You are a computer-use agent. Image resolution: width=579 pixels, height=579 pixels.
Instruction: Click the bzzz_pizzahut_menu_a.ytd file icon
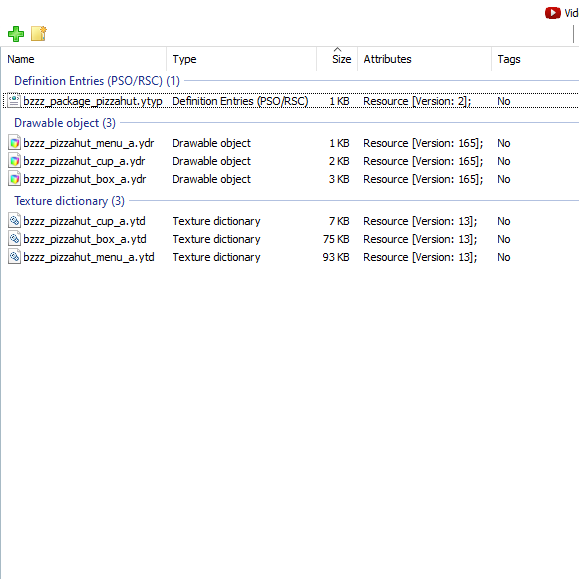(14, 257)
